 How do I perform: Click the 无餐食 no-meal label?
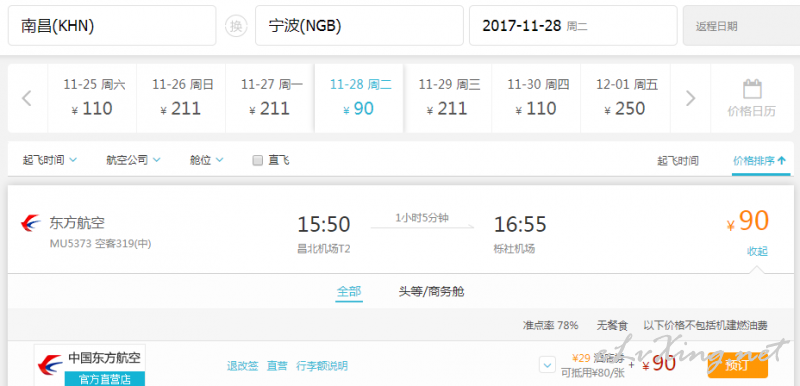(612, 325)
